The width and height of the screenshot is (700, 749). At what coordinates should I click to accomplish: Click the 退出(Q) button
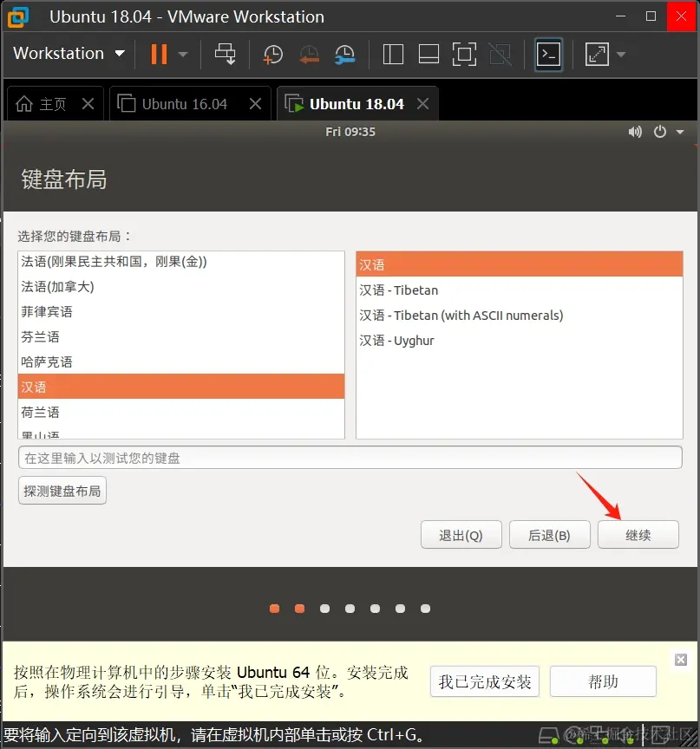click(461, 535)
